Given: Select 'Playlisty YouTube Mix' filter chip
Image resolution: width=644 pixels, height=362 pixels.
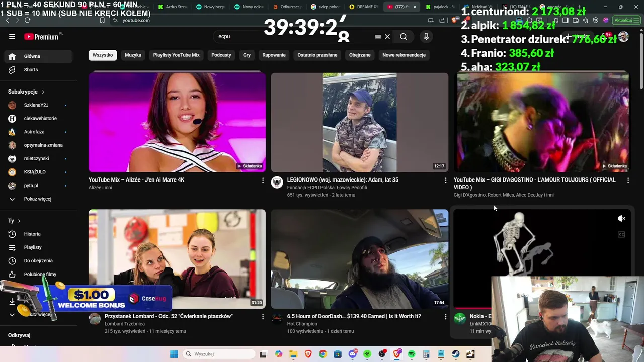Looking at the screenshot, I should point(177,55).
